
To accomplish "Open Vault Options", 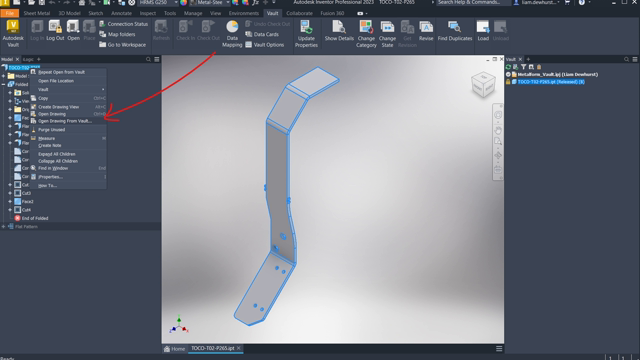I will coord(264,45).
